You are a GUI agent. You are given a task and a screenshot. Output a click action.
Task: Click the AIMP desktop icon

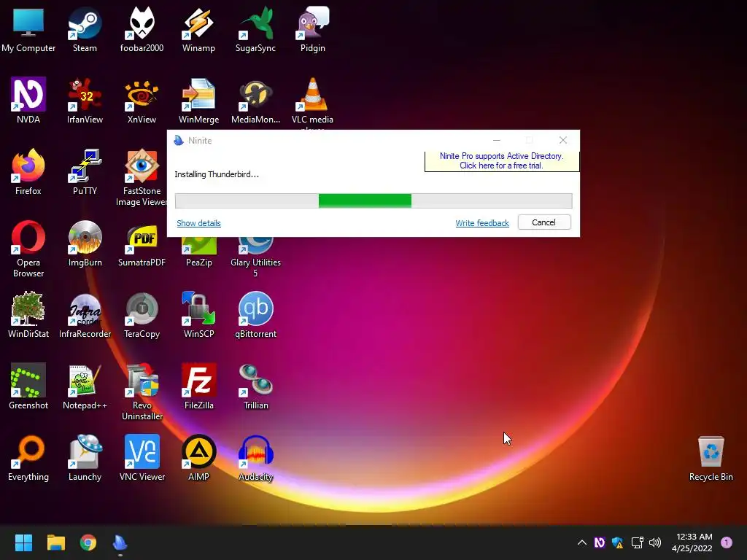(198, 458)
